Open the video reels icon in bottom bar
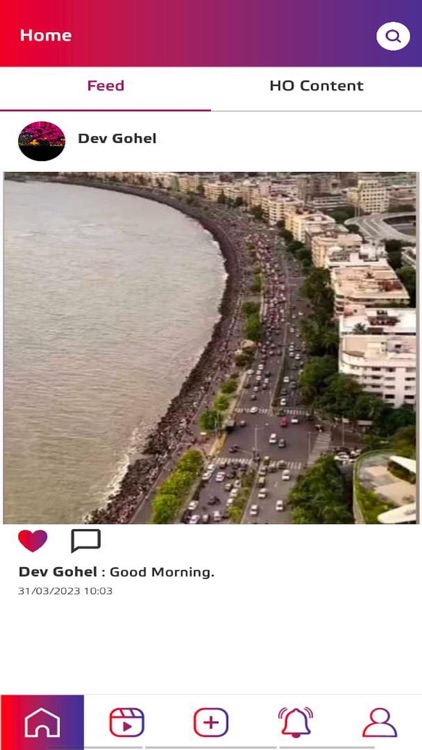 [x=126, y=722]
